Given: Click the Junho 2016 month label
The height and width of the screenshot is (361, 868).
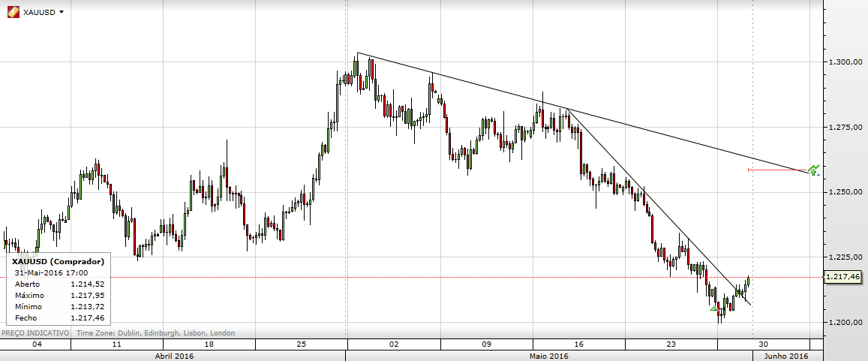Looking at the screenshot, I should pyautogui.click(x=785, y=356).
